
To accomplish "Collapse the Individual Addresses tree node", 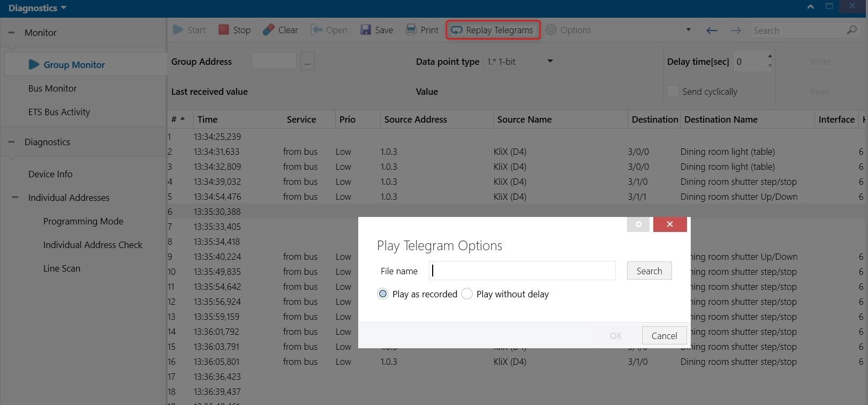I will pyautogui.click(x=15, y=198).
